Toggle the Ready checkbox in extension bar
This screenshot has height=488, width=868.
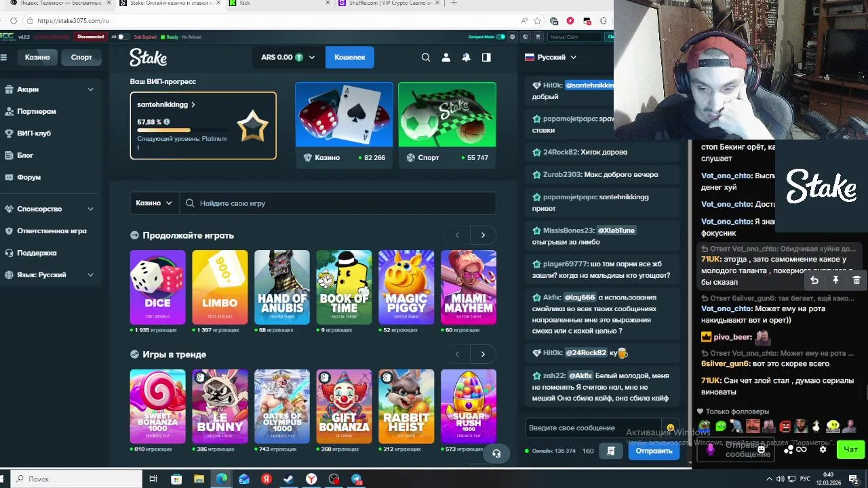tap(161, 37)
